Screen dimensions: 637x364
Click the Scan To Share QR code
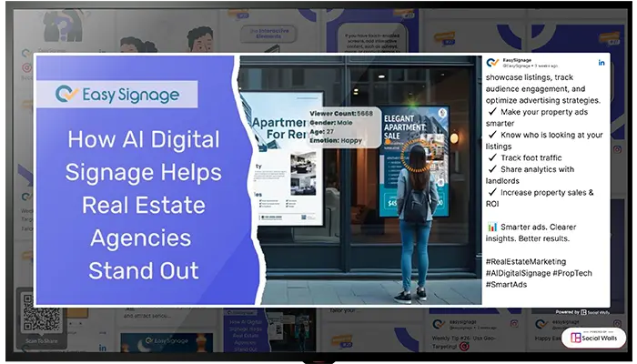42,312
